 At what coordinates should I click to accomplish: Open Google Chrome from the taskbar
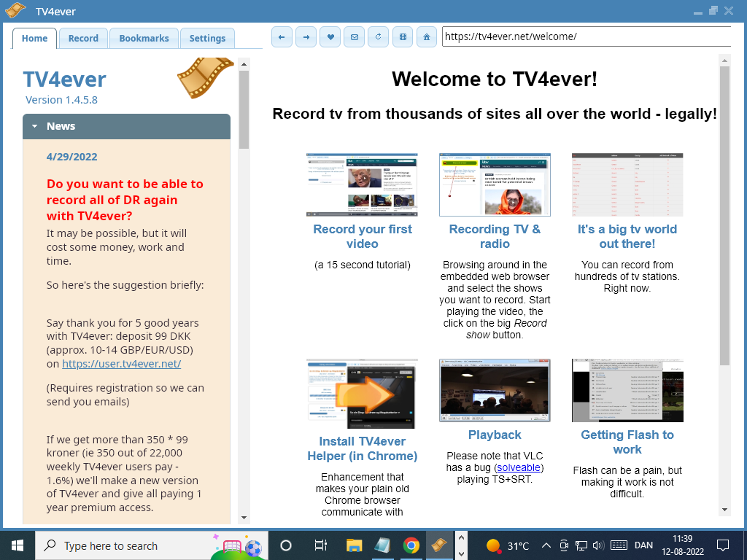pyautogui.click(x=411, y=545)
